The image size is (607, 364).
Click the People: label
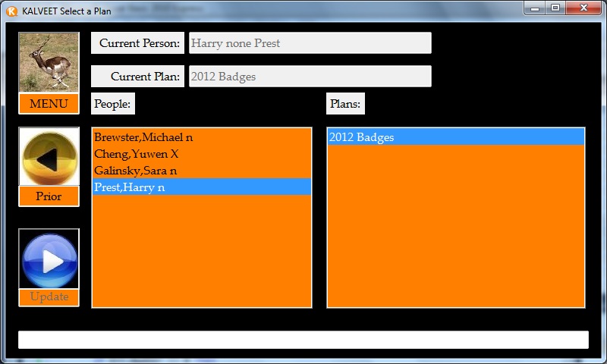tap(112, 104)
